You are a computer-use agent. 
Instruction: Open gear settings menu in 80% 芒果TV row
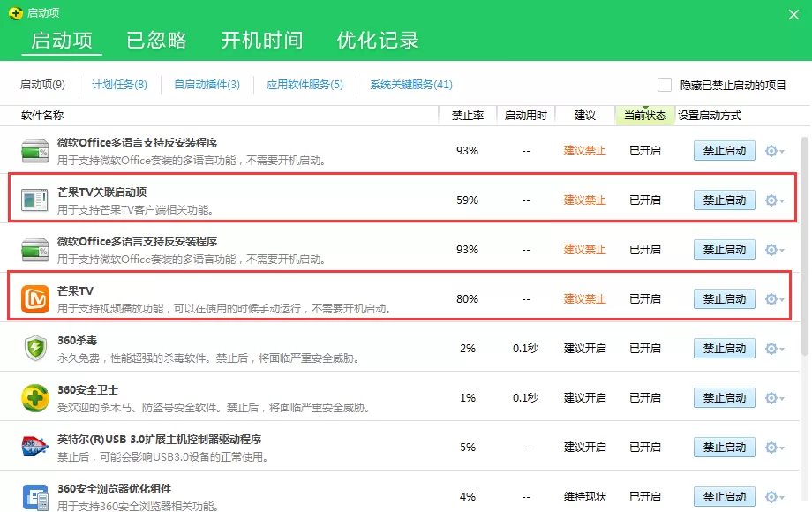[774, 299]
